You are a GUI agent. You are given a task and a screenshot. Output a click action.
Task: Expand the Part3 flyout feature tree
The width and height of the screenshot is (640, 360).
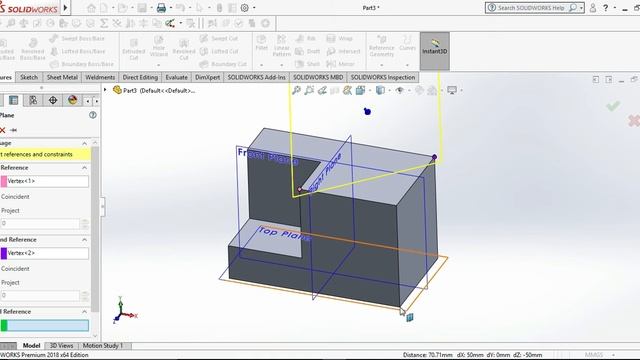105,90
